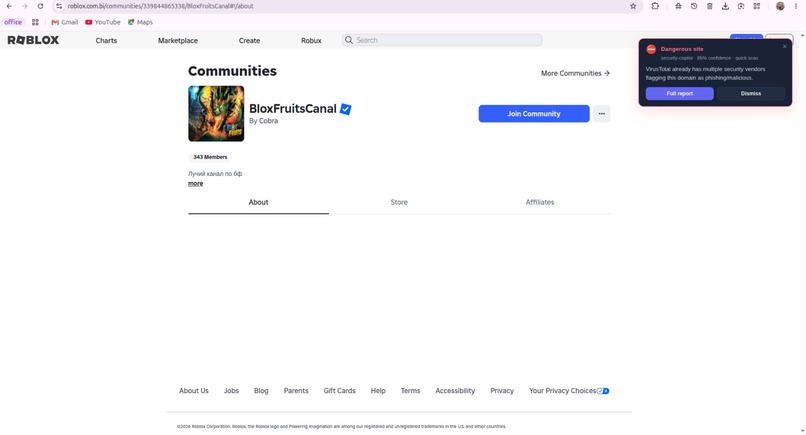The width and height of the screenshot is (806, 435).
Task: Click the privacy choices toggle icon
Action: pyautogui.click(x=603, y=391)
